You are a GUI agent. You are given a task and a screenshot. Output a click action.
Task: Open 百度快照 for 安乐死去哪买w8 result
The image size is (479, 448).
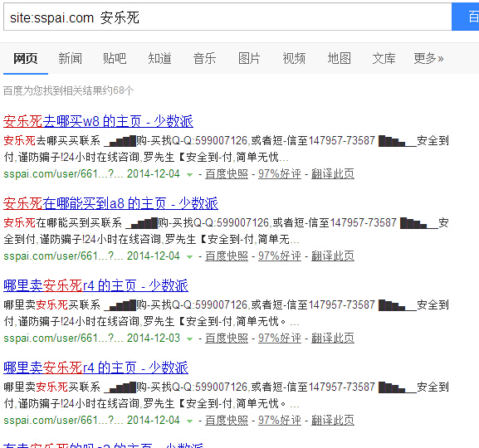[227, 174]
